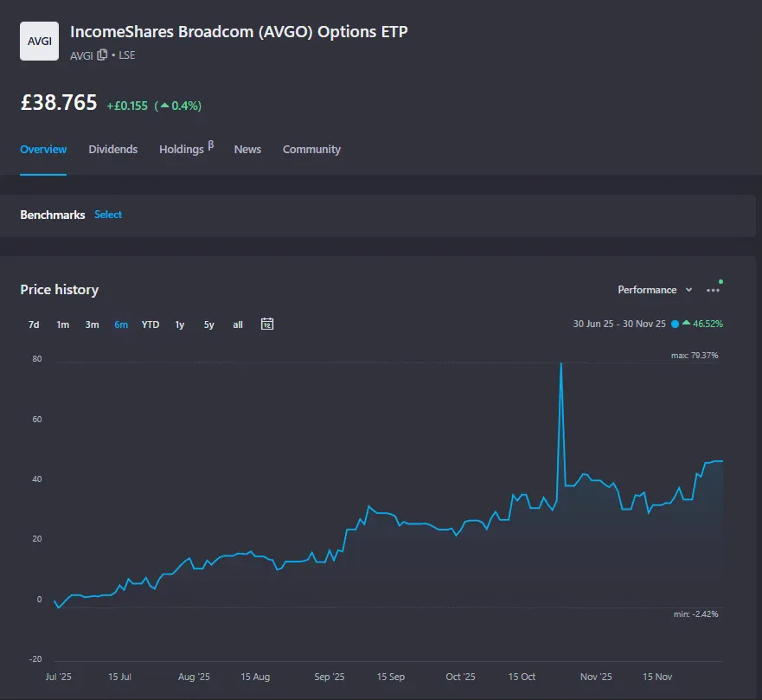Open the Dividends tab
This screenshot has height=700, width=762.
click(x=112, y=149)
